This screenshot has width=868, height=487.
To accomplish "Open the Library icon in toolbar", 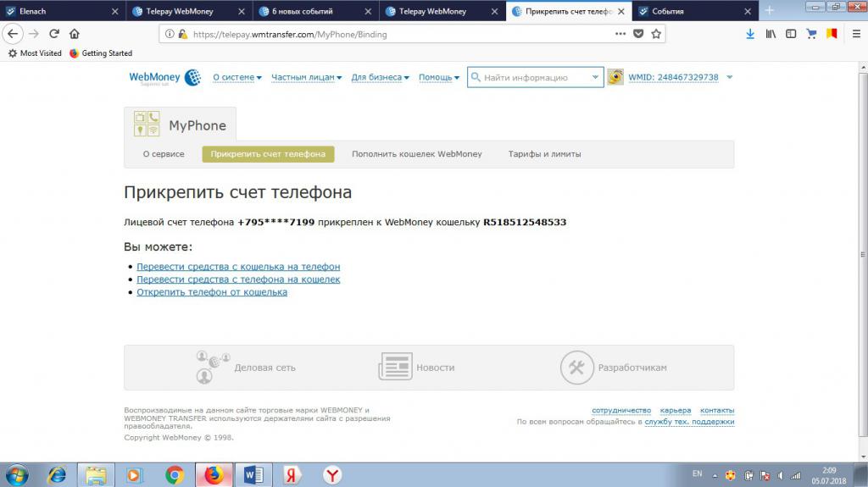I will (771, 34).
